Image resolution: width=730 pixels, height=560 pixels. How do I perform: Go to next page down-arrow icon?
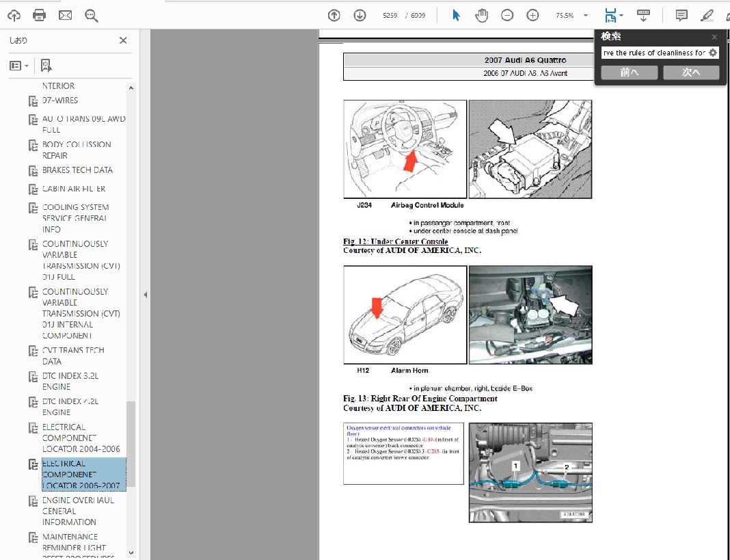360,15
